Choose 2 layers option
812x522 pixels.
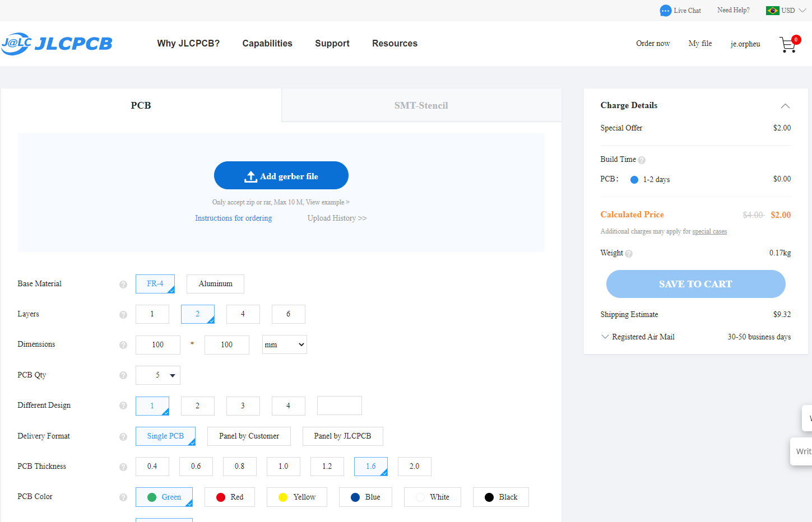tap(198, 314)
